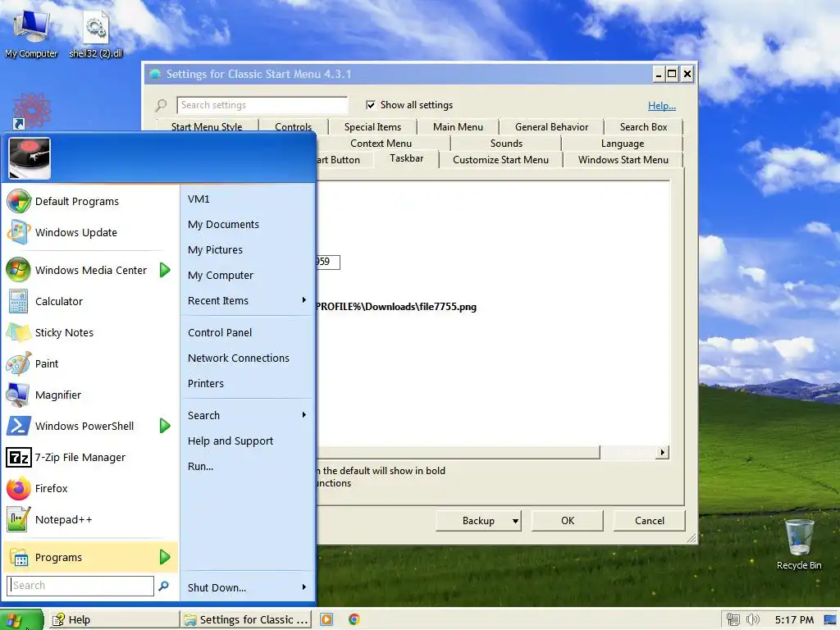
Task: Click the user account picture
Action: click(30, 158)
